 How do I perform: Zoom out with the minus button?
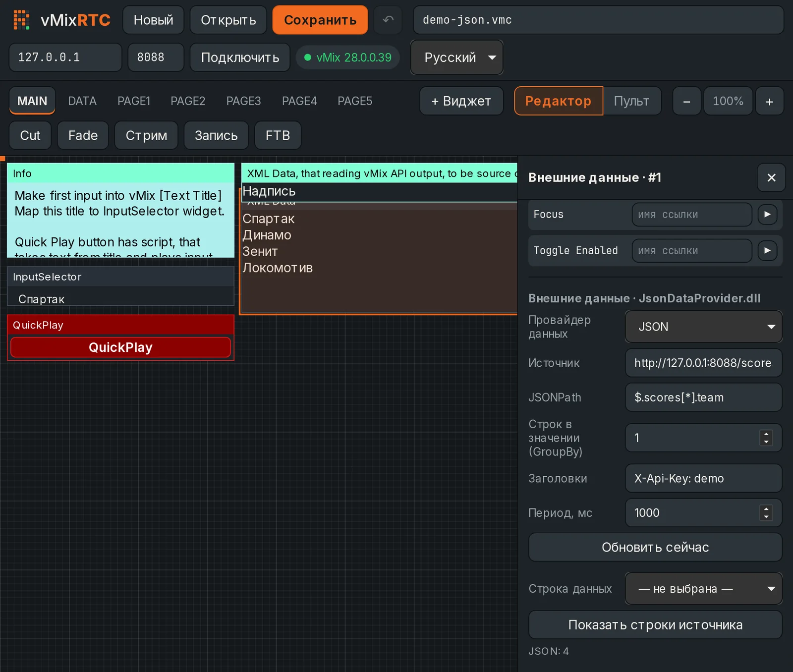pos(686,101)
